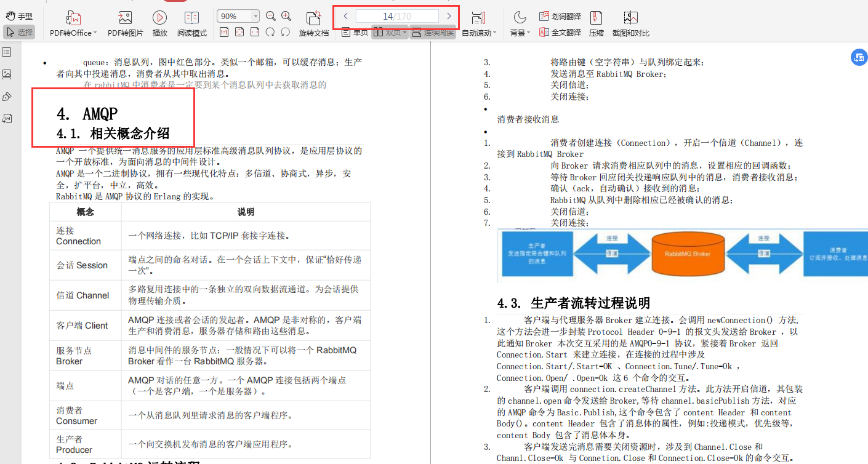Screen dimensions: 868x464
Task: Enable 双页 double page view
Action: [x=390, y=33]
